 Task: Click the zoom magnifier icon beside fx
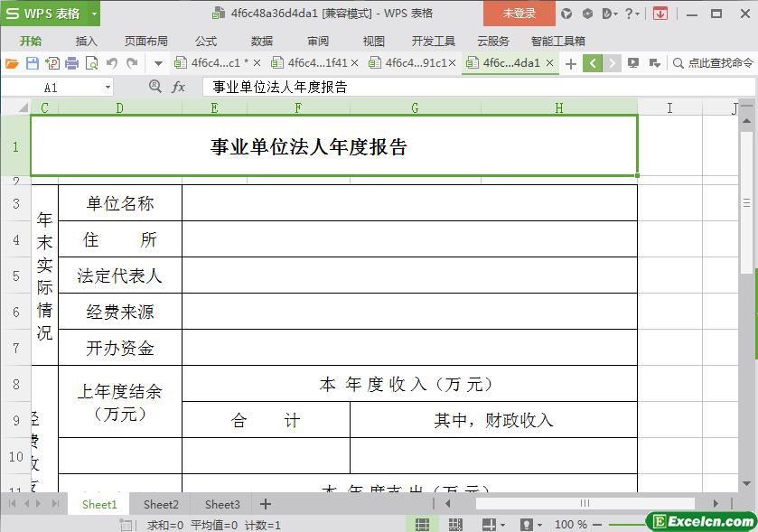click(x=154, y=87)
